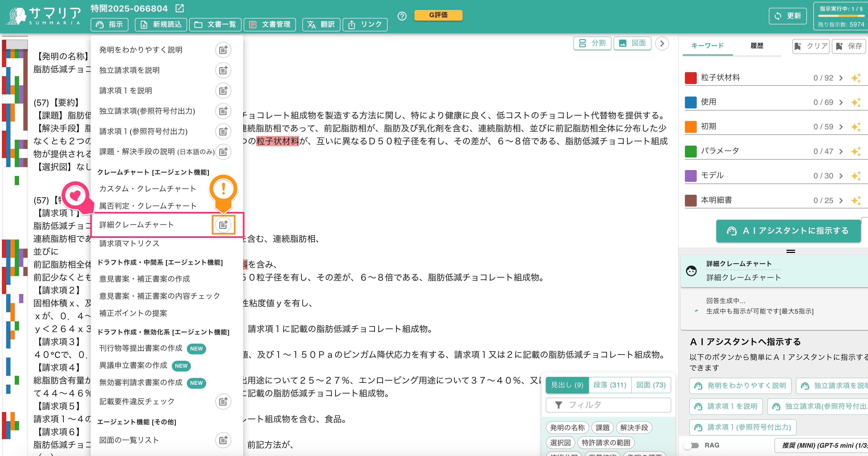Click the クリア keywords button
The width and height of the screenshot is (868, 456).
click(x=811, y=46)
